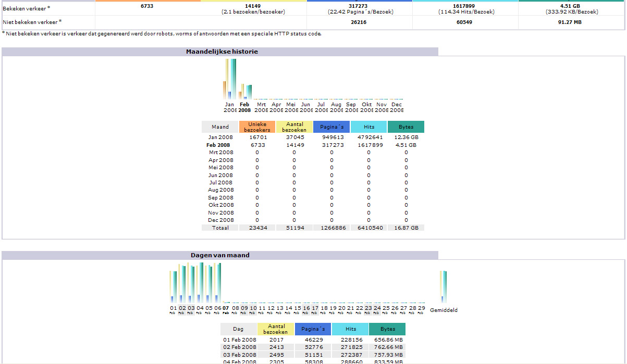Select the 2495 visits value
The image size is (627, 364).
pos(277,355)
